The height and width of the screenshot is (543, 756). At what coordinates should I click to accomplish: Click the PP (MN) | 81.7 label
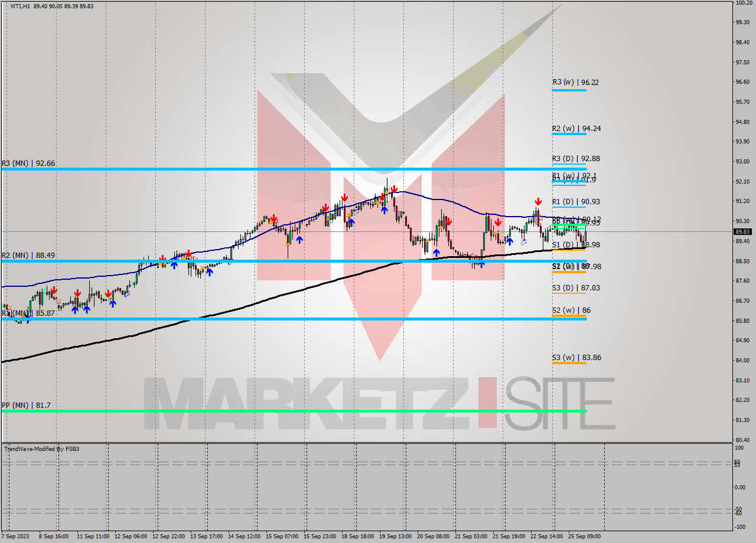[x=26, y=405]
